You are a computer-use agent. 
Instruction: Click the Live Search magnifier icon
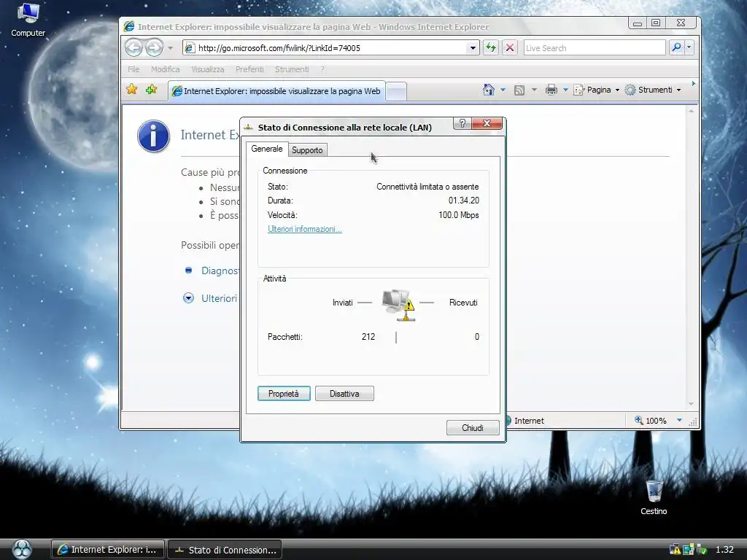point(676,47)
